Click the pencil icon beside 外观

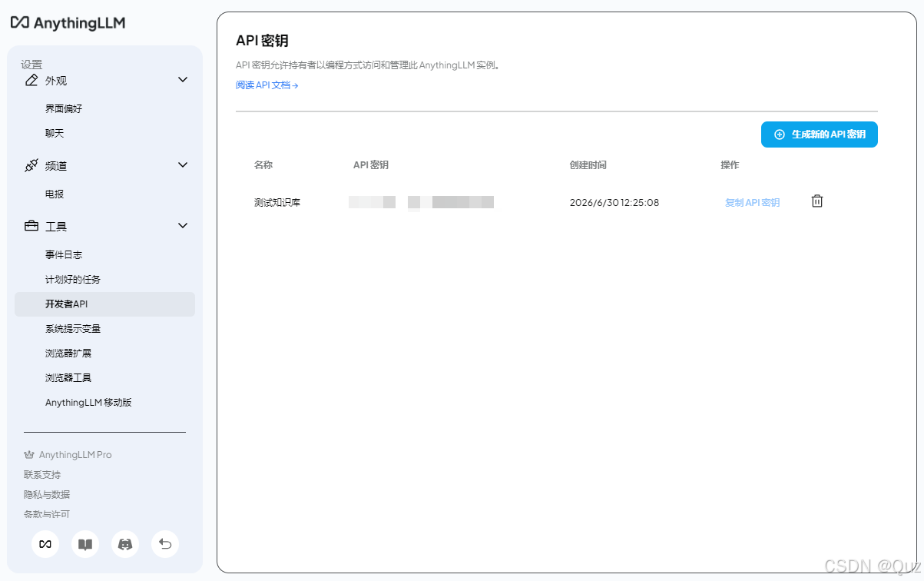(x=31, y=80)
